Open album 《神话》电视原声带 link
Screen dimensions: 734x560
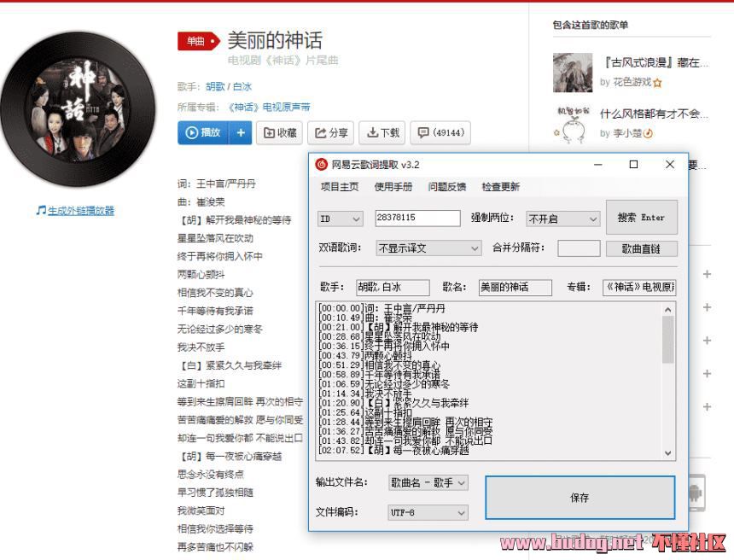pos(269,108)
